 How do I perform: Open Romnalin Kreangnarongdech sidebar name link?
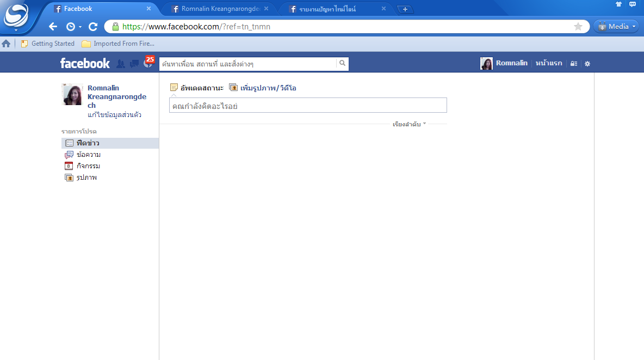[116, 97]
